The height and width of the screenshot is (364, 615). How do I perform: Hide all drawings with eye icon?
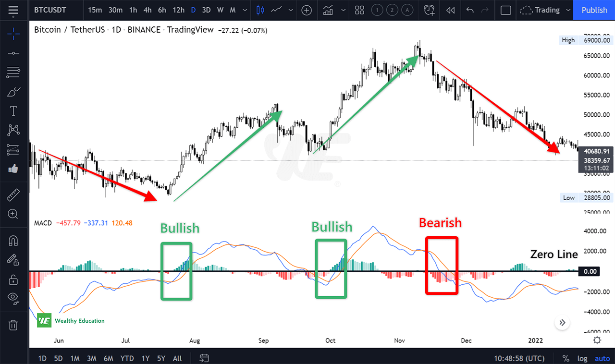pos(13,298)
